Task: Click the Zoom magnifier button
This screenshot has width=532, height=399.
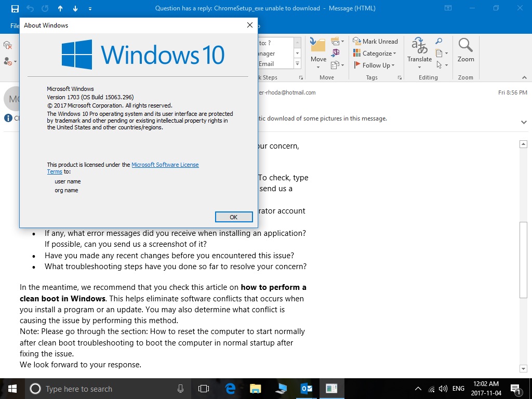Action: pyautogui.click(x=465, y=50)
